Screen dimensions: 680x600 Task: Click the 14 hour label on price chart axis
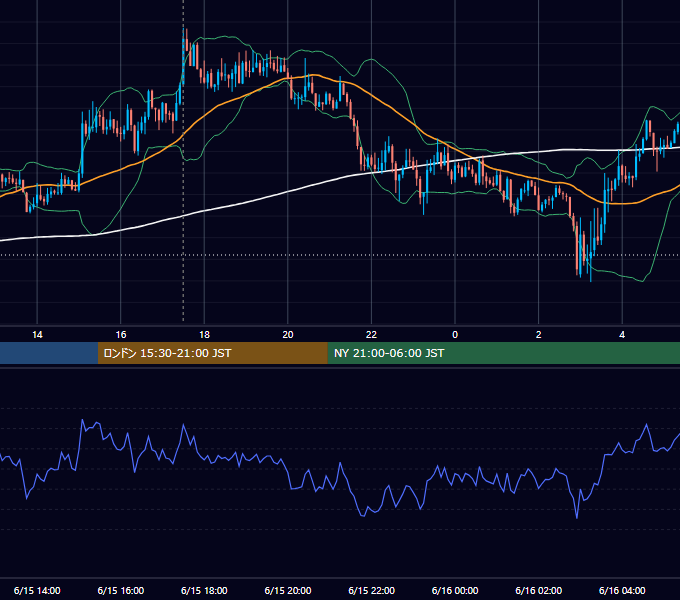pos(37,335)
